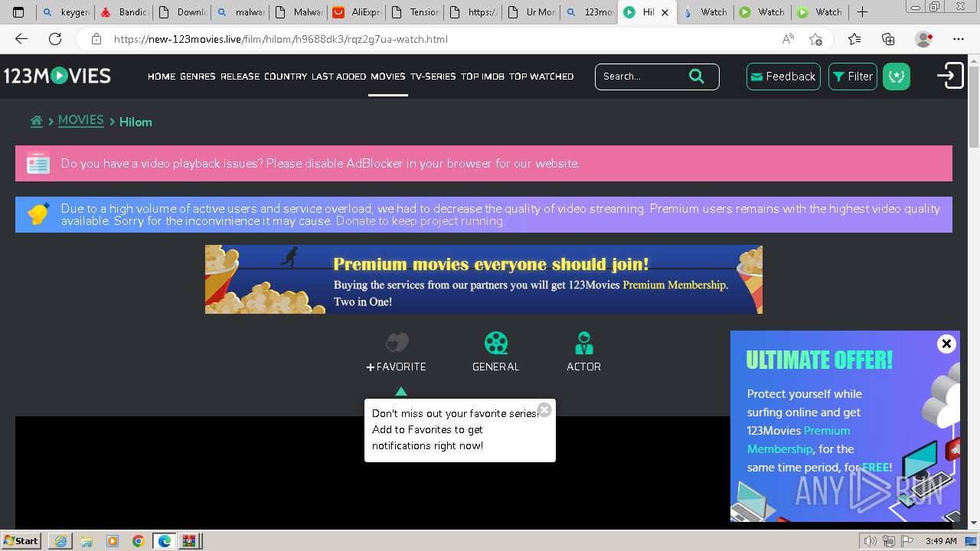Click the volume speaker tray icon
Image resolution: width=980 pixels, height=551 pixels.
[871, 541]
